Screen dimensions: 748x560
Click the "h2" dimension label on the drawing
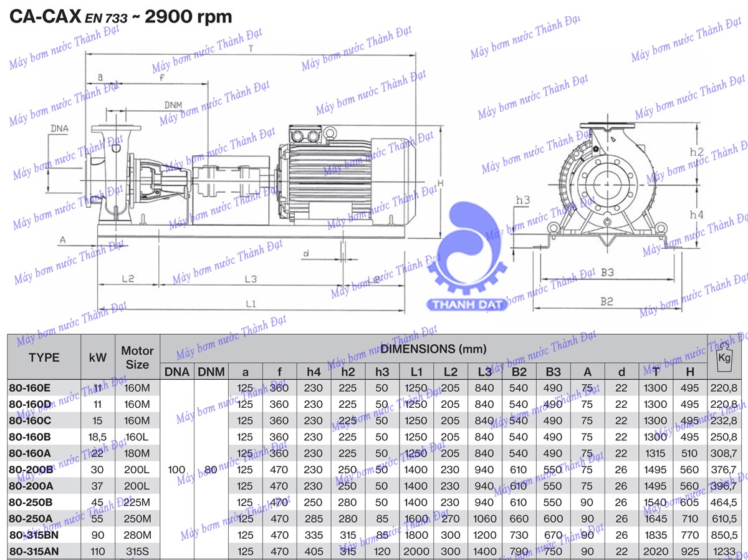[698, 152]
